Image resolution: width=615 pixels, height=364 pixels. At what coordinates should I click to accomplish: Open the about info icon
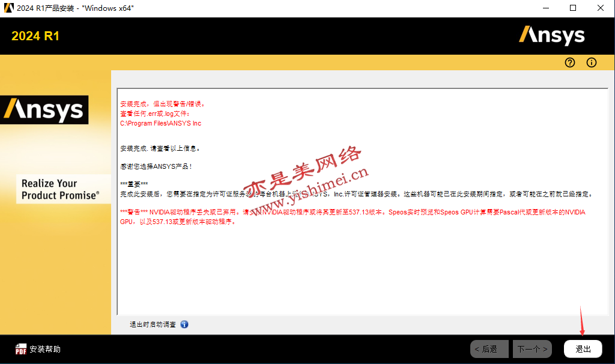[x=592, y=62]
